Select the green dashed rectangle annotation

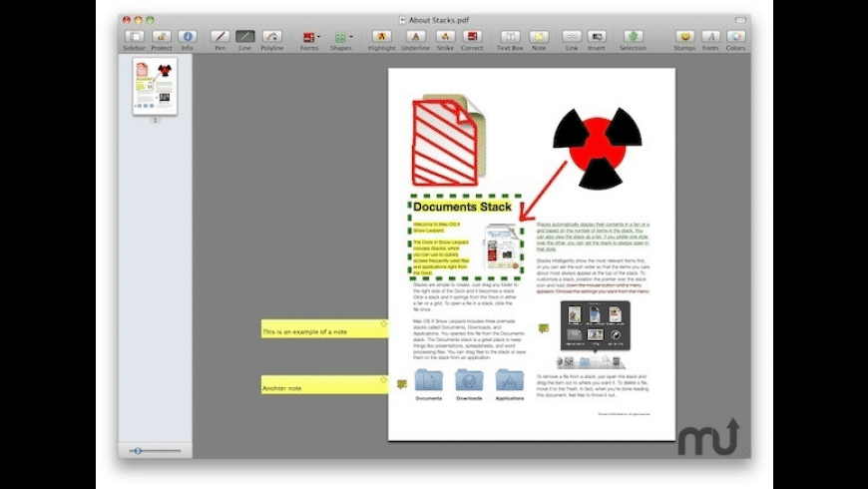click(466, 238)
